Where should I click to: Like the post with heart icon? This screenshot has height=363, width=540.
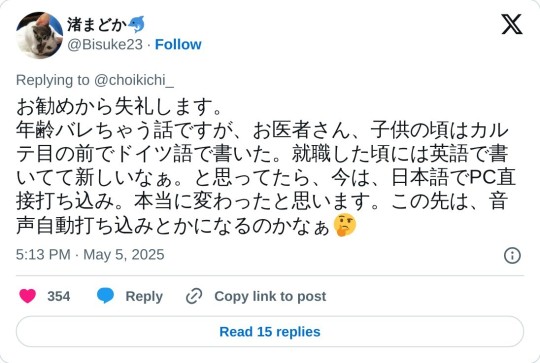pyautogui.click(x=28, y=296)
